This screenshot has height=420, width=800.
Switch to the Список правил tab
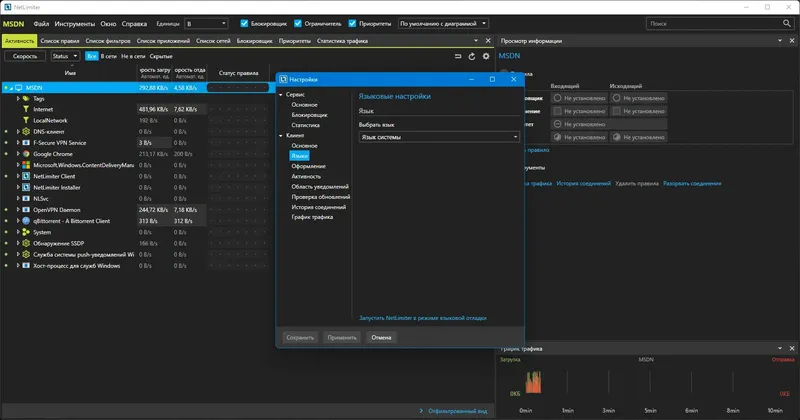(60, 42)
